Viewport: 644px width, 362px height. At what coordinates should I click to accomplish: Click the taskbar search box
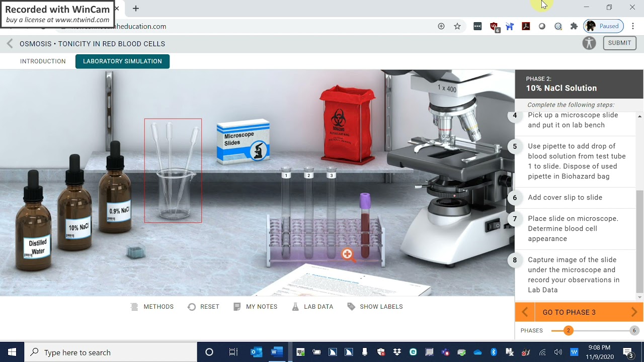point(111,352)
